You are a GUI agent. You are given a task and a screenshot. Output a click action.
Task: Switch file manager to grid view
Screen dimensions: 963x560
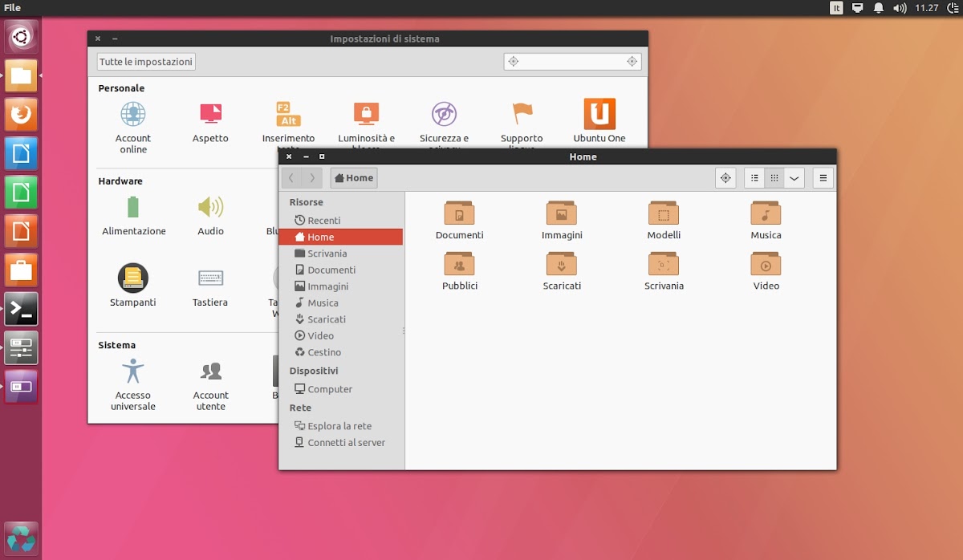pyautogui.click(x=774, y=178)
